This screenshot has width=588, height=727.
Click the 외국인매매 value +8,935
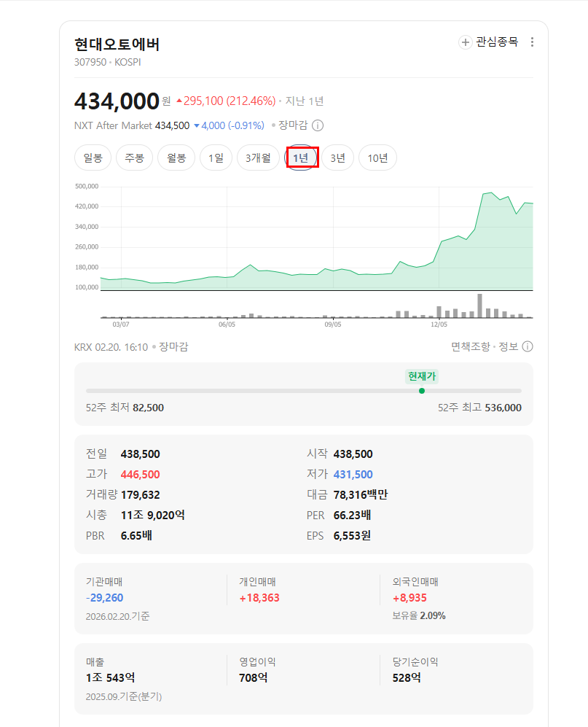409,598
